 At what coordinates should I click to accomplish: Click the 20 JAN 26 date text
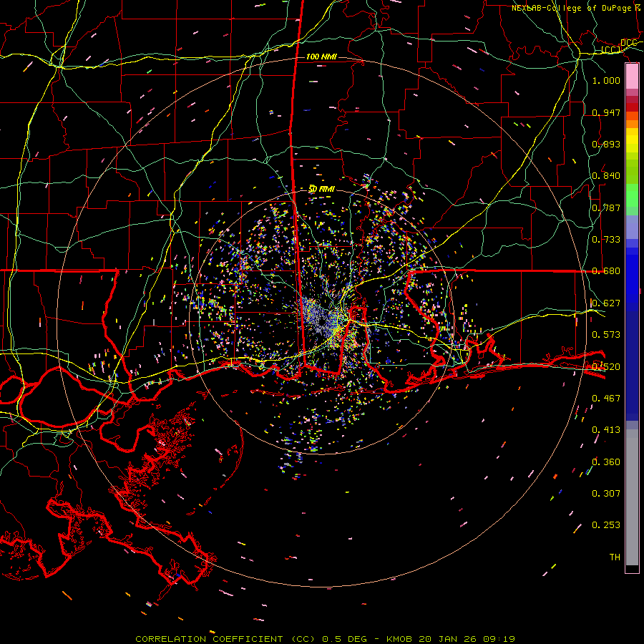point(448,639)
